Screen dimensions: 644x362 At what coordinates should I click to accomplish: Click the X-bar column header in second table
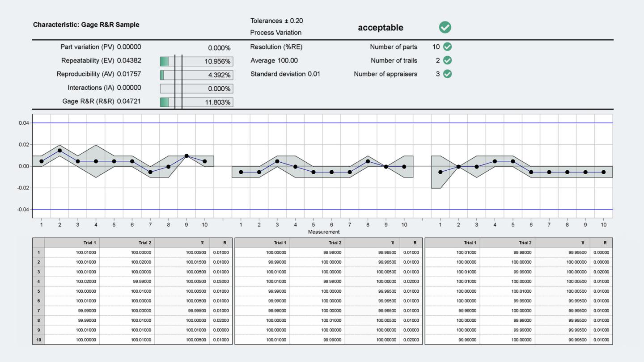pyautogui.click(x=393, y=242)
